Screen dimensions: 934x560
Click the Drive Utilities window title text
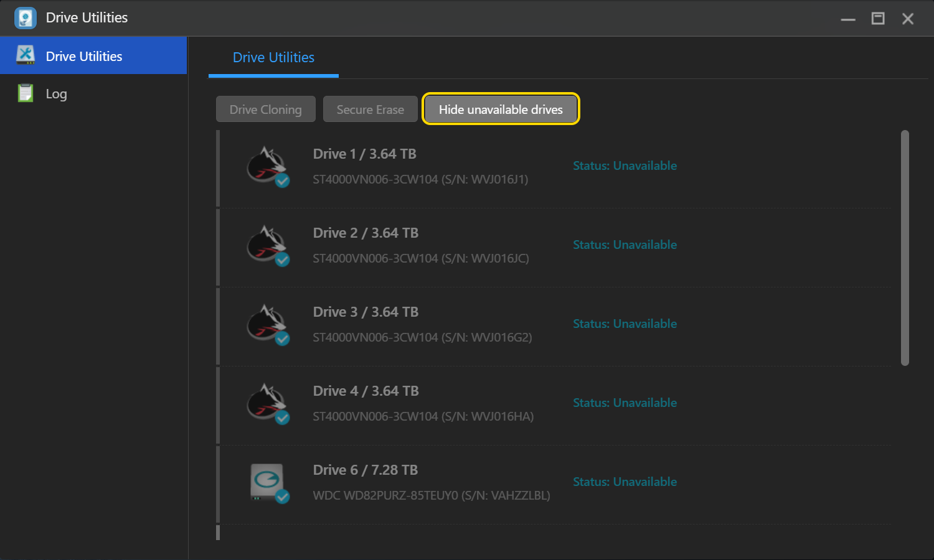pos(87,17)
